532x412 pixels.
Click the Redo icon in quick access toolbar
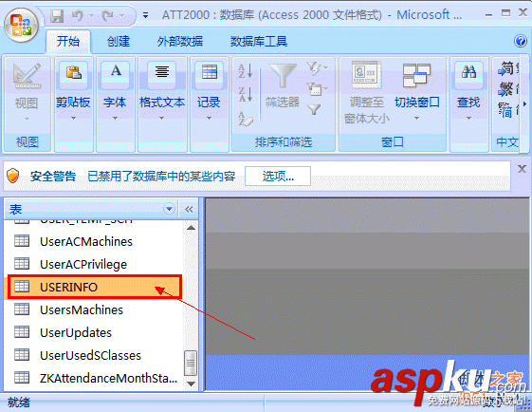[x=107, y=15]
